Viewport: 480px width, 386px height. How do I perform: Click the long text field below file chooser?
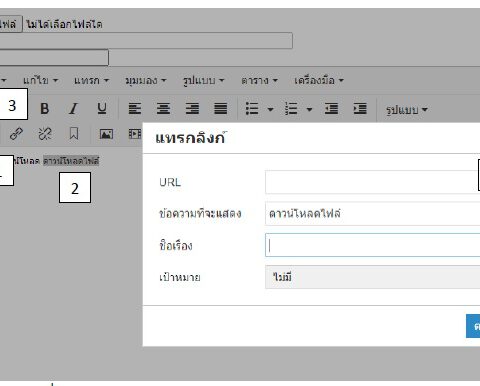click(x=146, y=41)
